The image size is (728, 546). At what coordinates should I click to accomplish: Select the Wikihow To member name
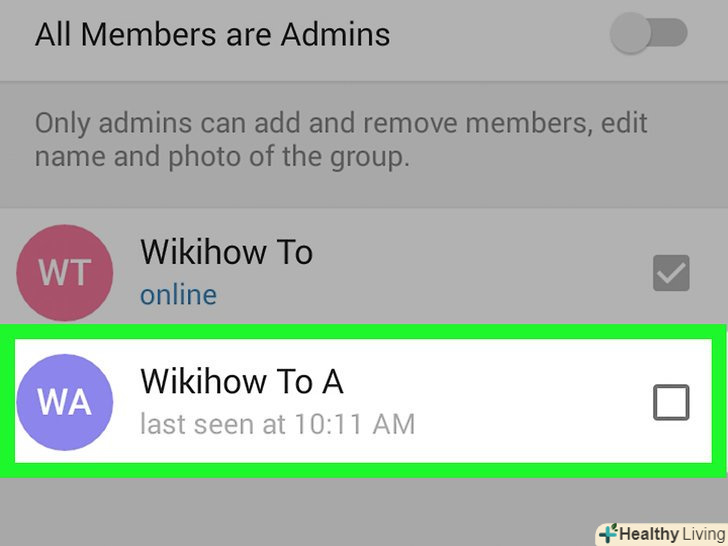(227, 252)
